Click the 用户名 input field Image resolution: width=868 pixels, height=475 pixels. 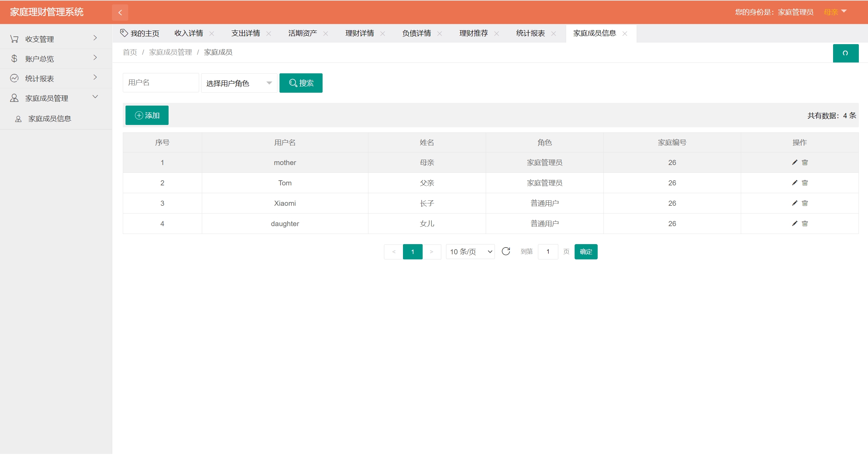pyautogui.click(x=161, y=83)
